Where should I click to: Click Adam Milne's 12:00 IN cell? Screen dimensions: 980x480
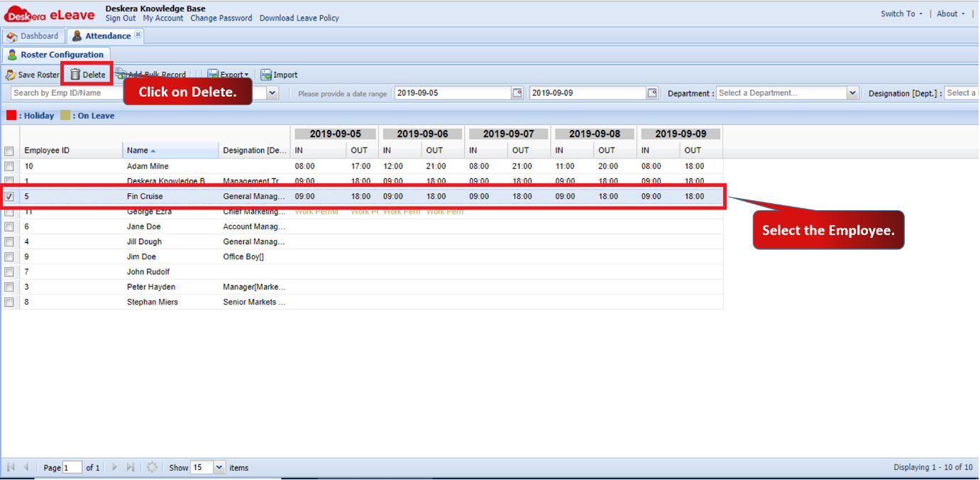[400, 166]
